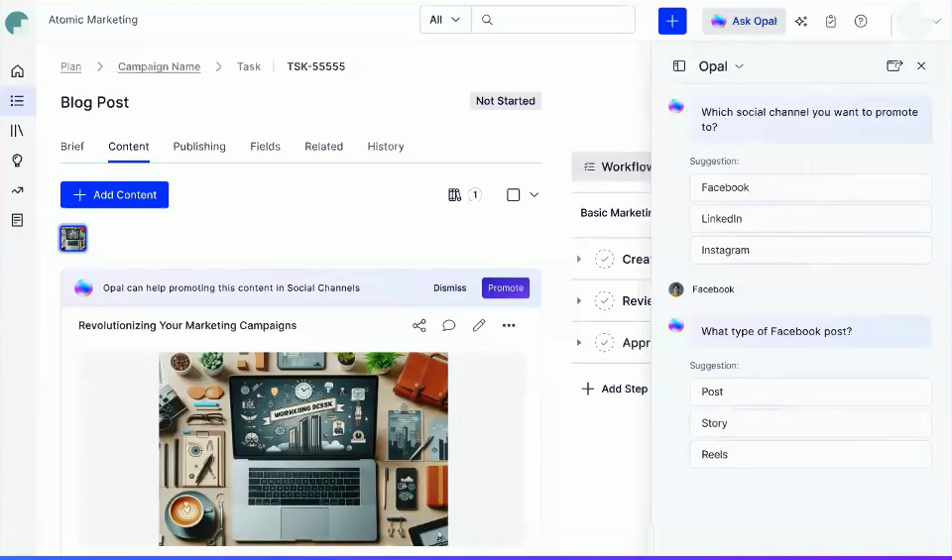Toggle the checkmark circle for Revie step
The image size is (952, 560).
(604, 301)
